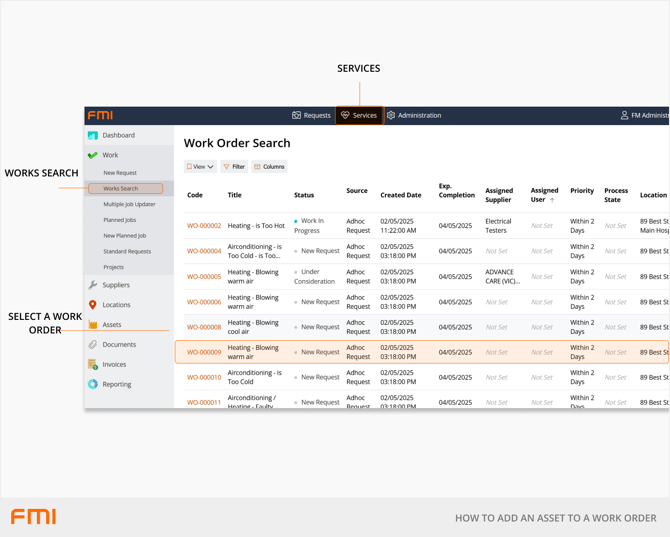Click 'ADVANCE CARE (VIC)...' supplier cell
Screen dimensions: 670x537
pos(502,276)
